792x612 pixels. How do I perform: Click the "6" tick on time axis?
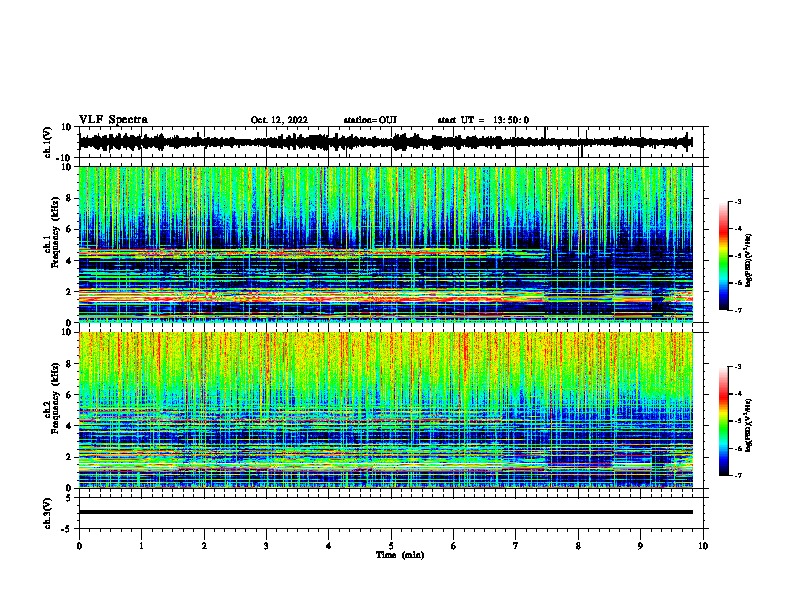pos(454,546)
